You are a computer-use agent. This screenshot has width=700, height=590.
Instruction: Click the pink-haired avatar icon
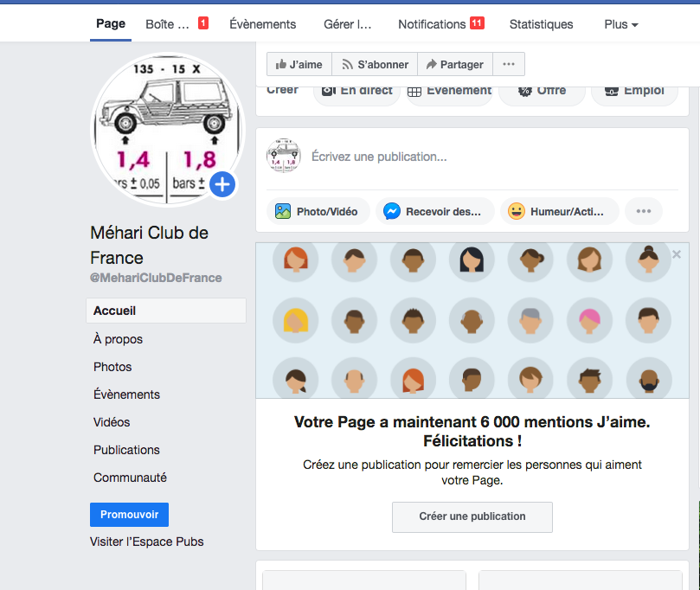[x=590, y=320]
